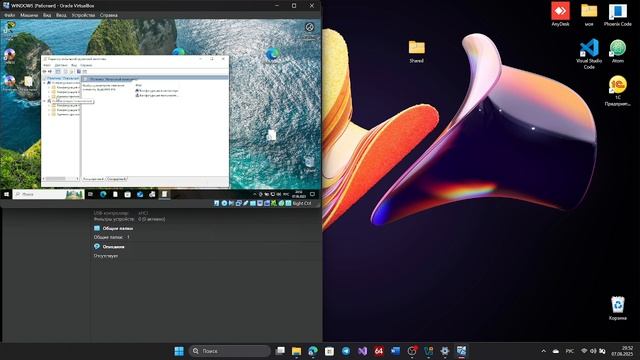Screen dimensions: 640x360
Task: Select active policy editor taskbar button
Action: (164, 194)
